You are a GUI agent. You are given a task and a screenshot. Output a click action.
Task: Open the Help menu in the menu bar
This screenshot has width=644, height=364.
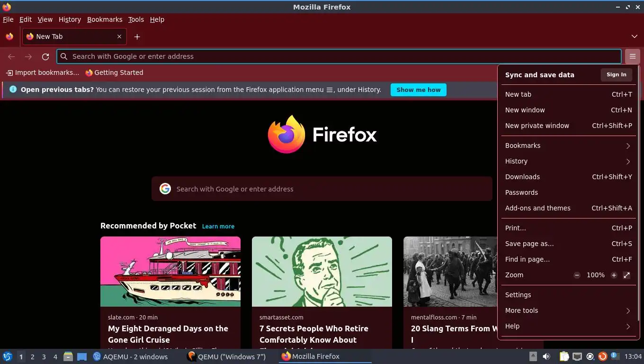[x=157, y=19]
